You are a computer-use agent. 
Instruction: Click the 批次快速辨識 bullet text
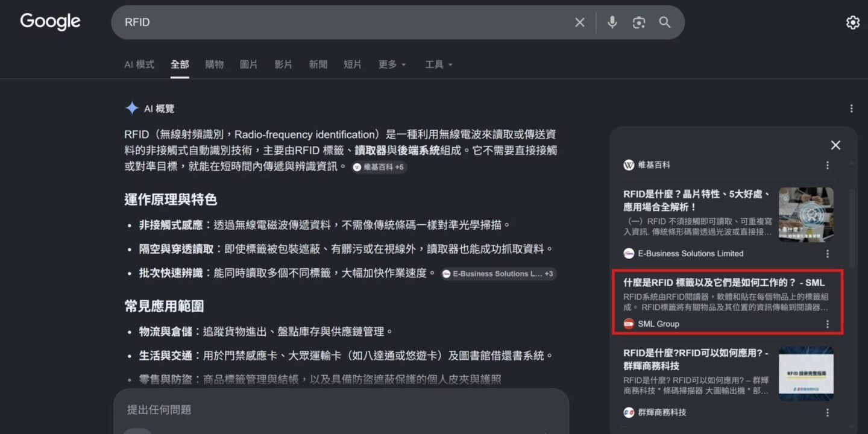tap(287, 273)
